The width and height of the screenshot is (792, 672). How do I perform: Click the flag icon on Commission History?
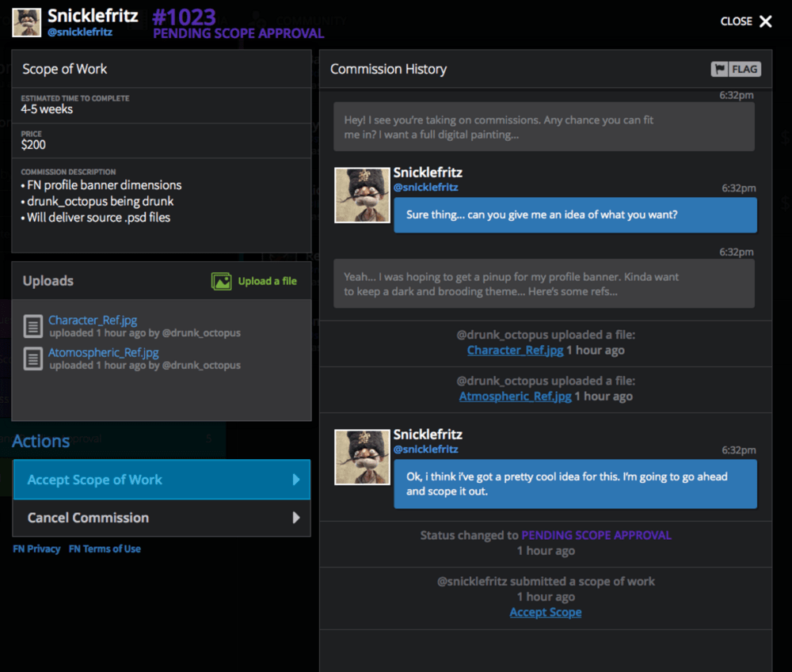(x=719, y=69)
